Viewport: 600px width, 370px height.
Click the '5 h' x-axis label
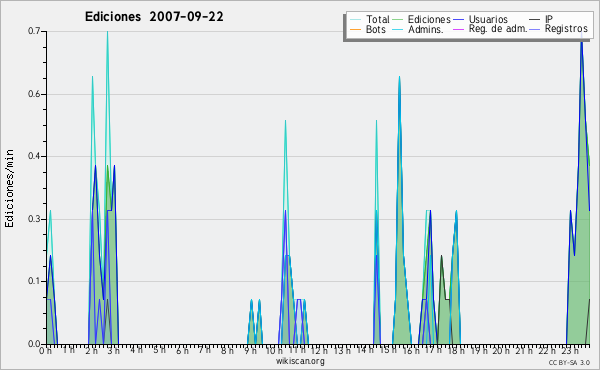(x=160, y=350)
